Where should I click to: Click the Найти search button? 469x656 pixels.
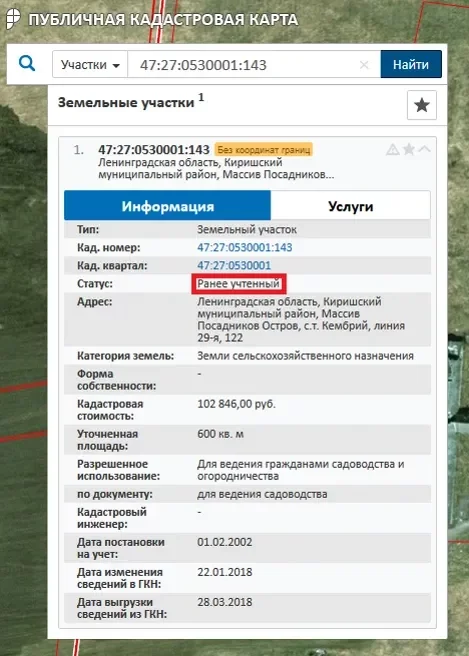(x=411, y=64)
